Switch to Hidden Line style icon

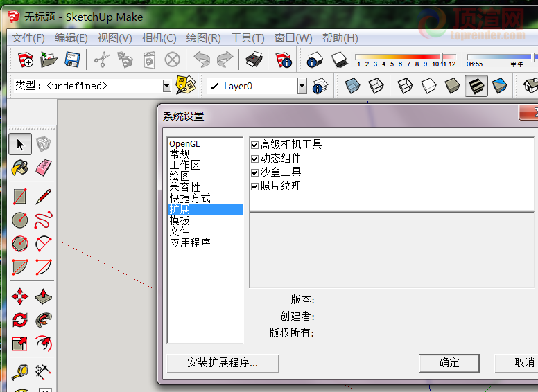pyautogui.click(x=428, y=86)
